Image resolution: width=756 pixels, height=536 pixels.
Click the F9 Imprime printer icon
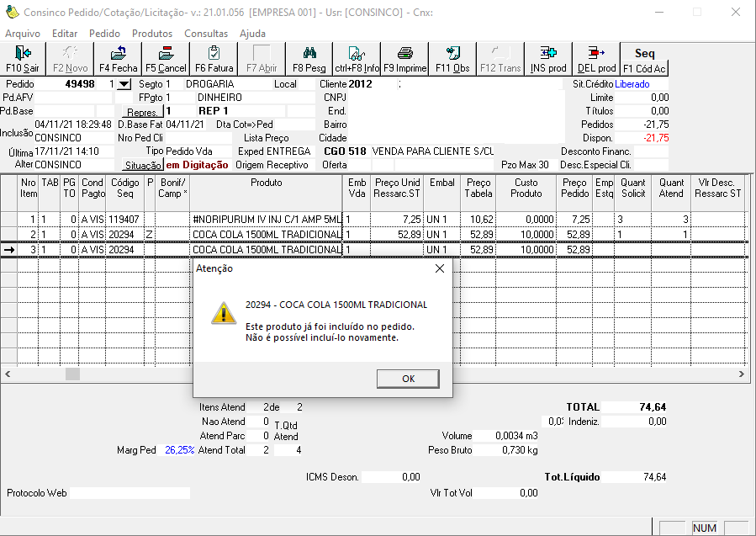405,52
